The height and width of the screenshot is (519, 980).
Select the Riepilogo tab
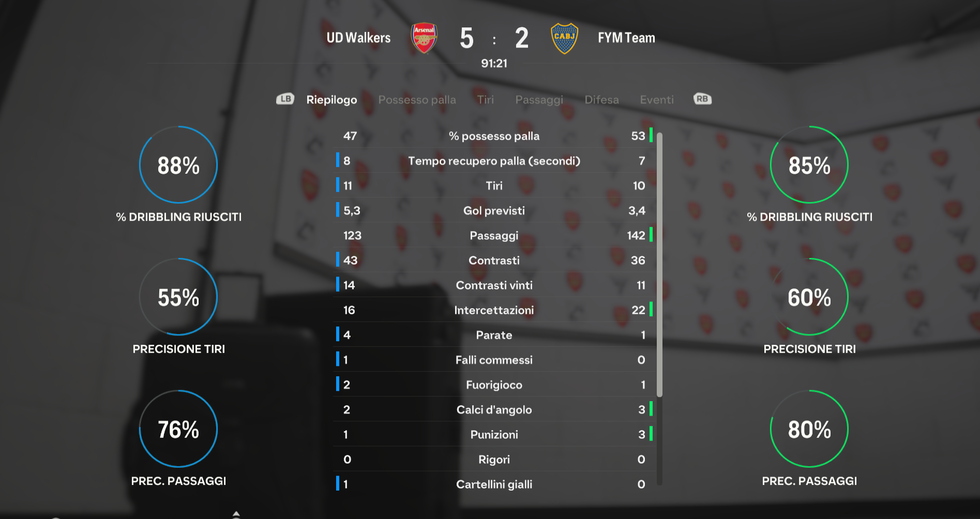331,100
